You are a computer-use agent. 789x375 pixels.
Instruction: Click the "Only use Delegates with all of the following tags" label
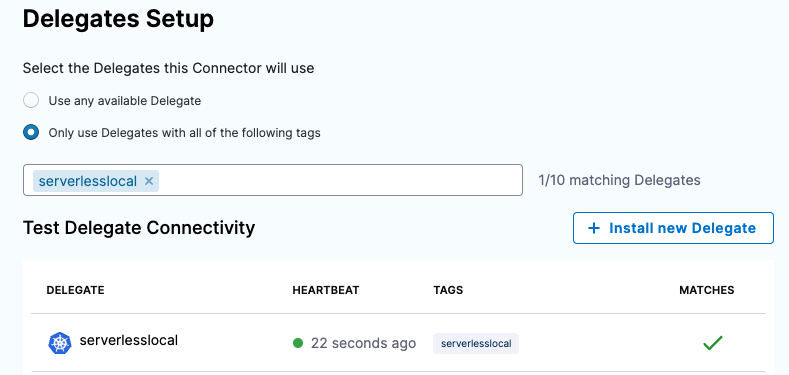point(184,133)
